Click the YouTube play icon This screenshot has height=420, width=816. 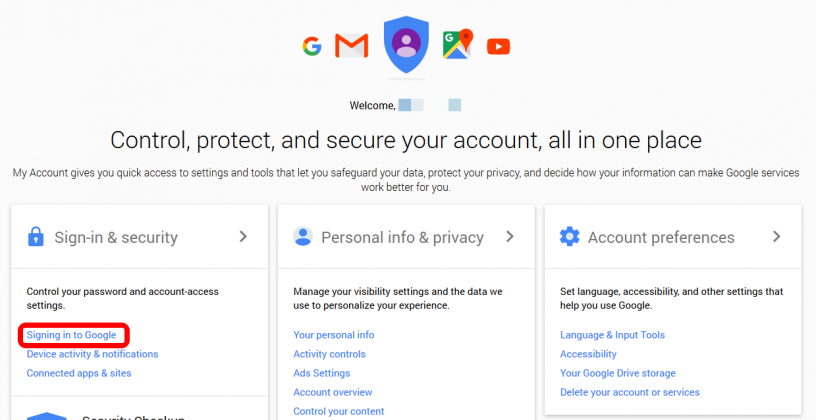(x=499, y=46)
